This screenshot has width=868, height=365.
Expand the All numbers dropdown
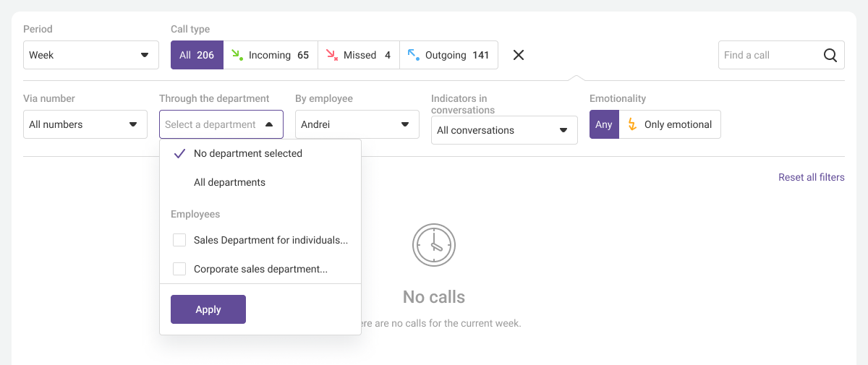tap(85, 124)
